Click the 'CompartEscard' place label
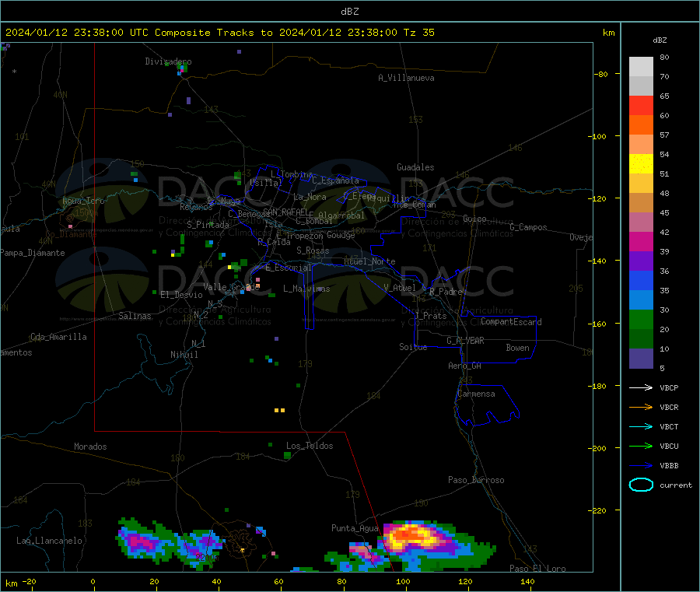 (x=511, y=321)
